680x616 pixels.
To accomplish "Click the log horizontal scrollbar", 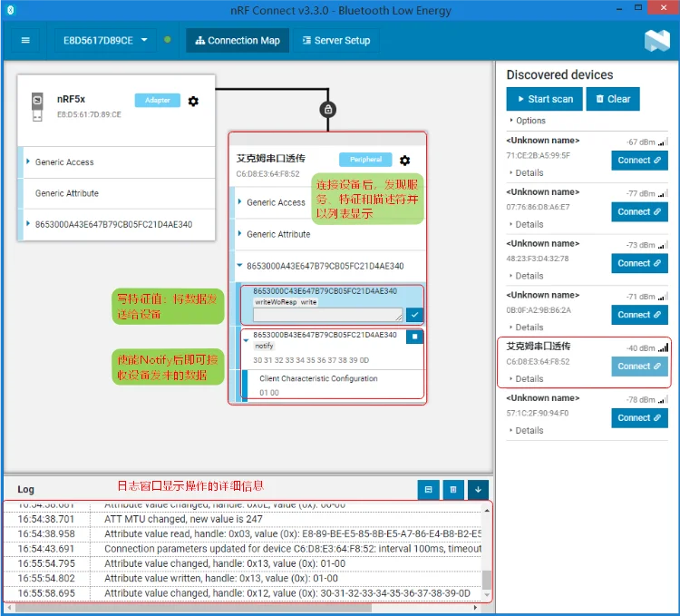I will click(x=194, y=608).
